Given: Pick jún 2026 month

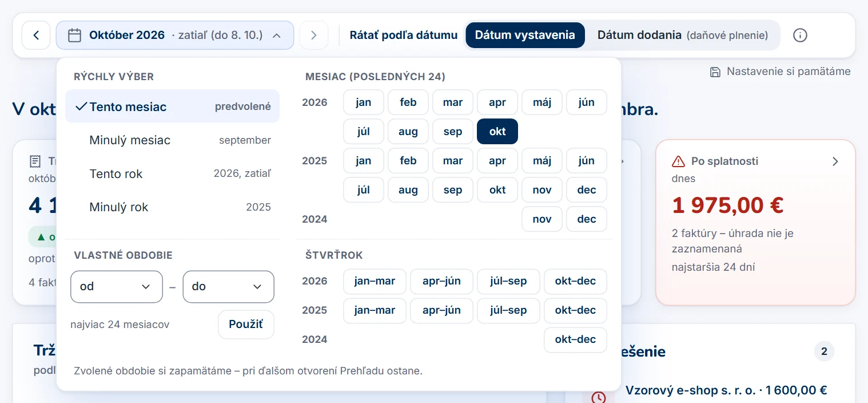Looking at the screenshot, I should coord(587,102).
